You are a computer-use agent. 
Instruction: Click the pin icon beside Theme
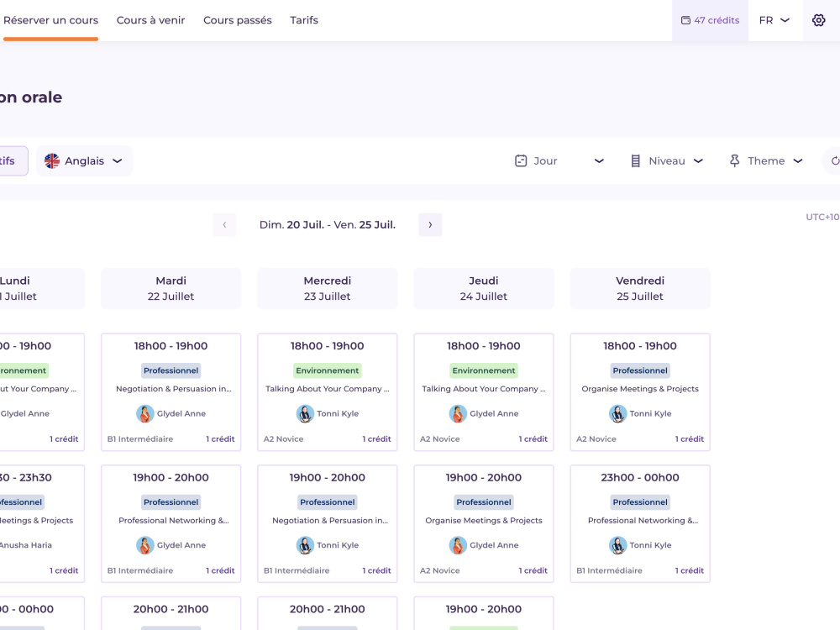(x=734, y=160)
